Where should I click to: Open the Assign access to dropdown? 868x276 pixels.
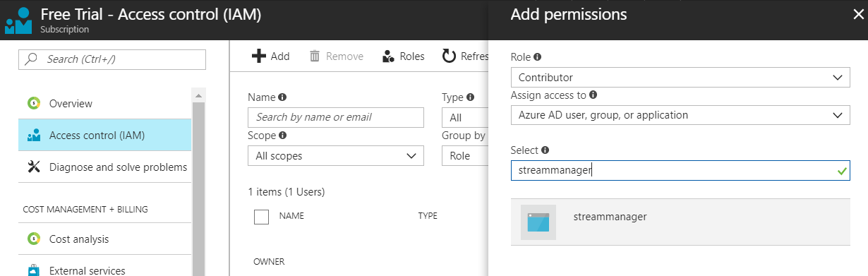(x=680, y=115)
